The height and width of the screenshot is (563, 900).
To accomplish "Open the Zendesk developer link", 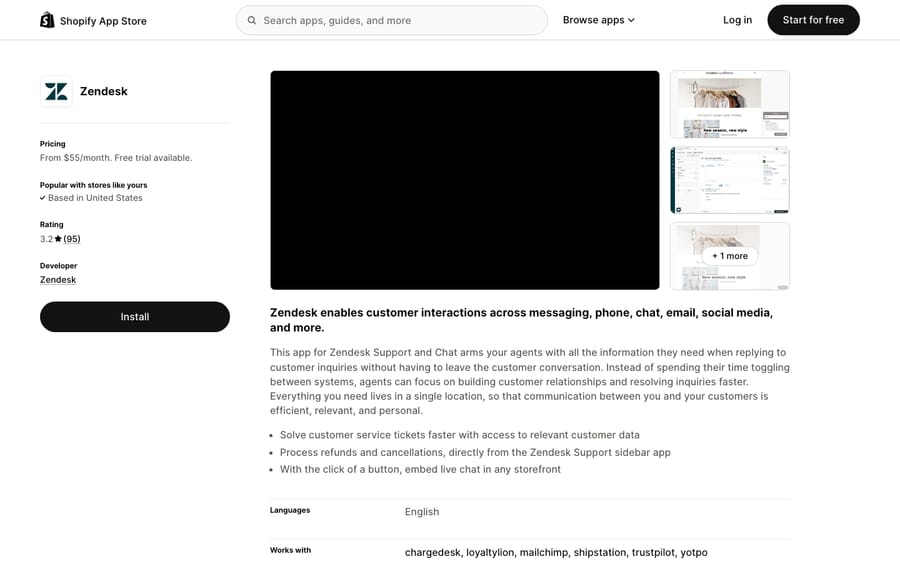I will [x=58, y=279].
